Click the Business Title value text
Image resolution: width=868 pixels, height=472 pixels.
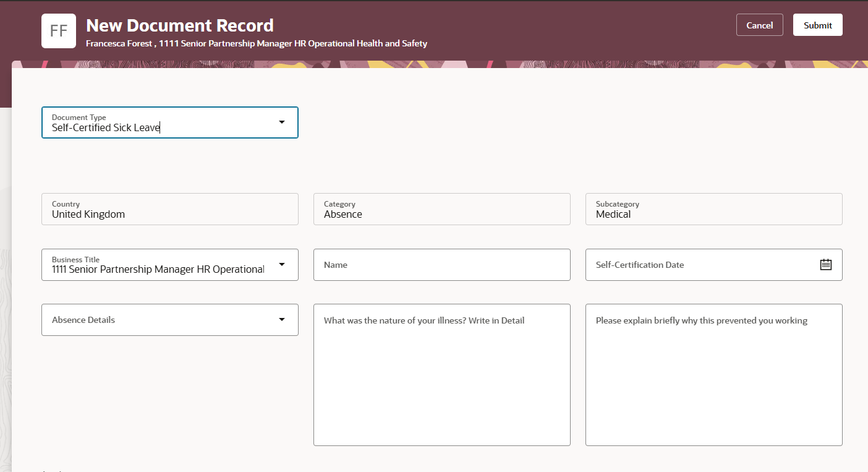click(x=158, y=270)
